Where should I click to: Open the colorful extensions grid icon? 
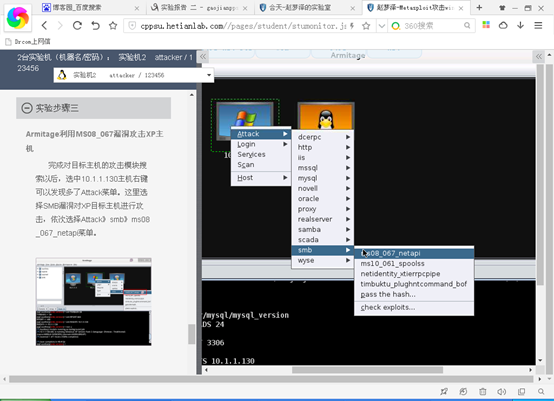(x=486, y=25)
